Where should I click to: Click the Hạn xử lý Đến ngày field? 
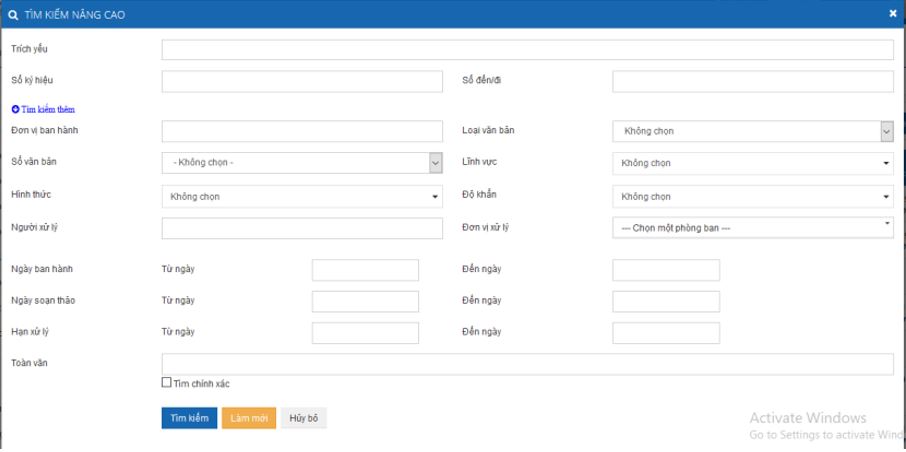point(665,332)
